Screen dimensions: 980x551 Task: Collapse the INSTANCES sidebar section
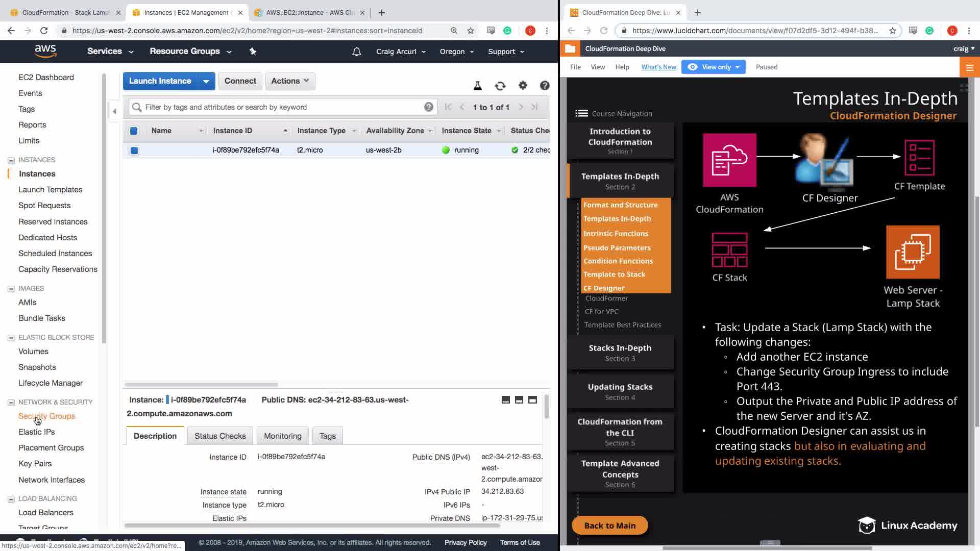11,160
